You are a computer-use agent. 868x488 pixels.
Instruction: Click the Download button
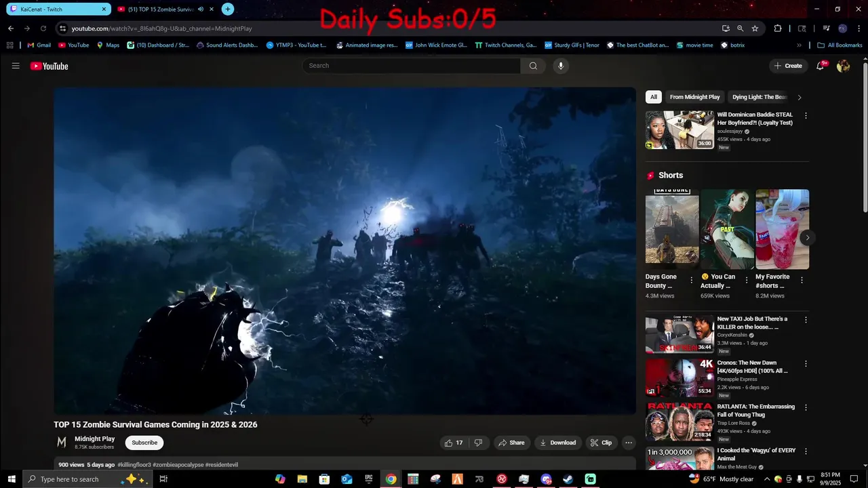coord(557,443)
